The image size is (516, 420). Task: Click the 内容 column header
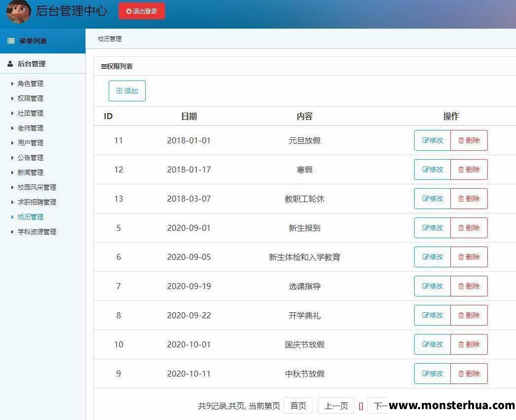point(304,116)
